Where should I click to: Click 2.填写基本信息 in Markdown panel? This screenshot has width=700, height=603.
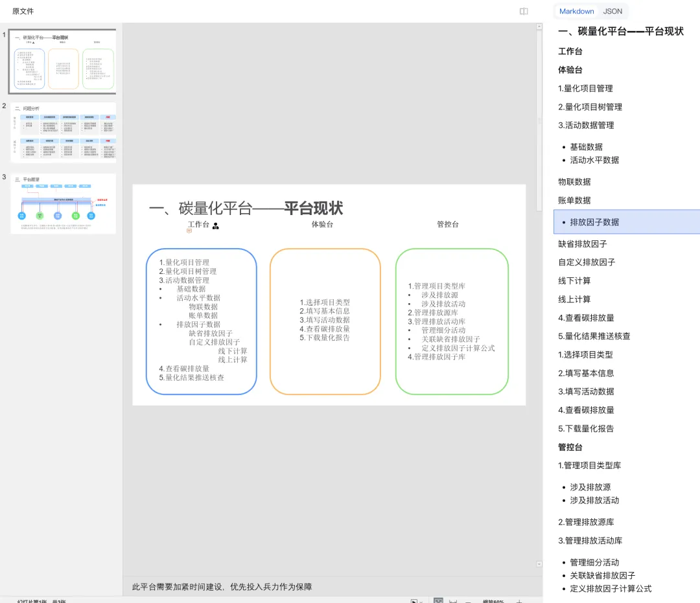pos(586,373)
